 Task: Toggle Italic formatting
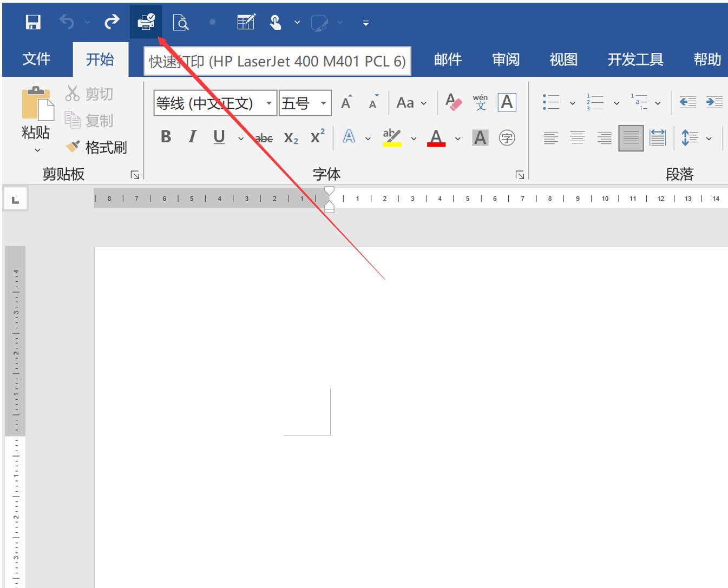pos(192,137)
